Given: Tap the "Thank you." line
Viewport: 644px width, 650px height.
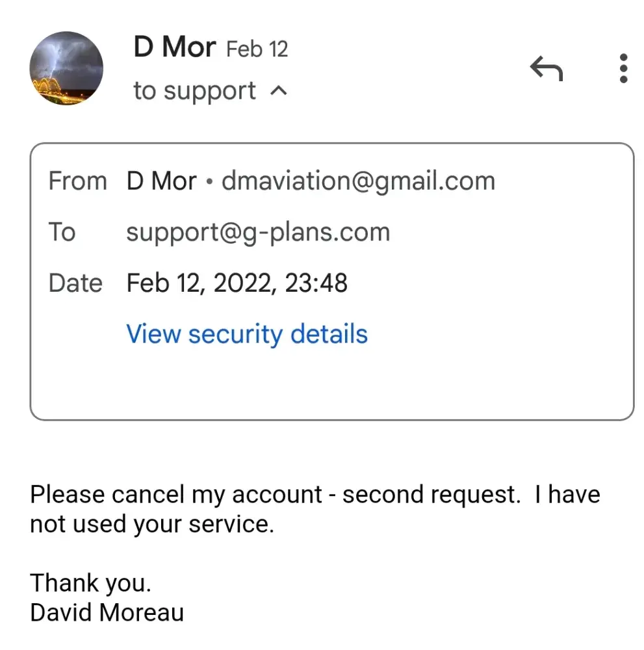Looking at the screenshot, I should point(90,582).
